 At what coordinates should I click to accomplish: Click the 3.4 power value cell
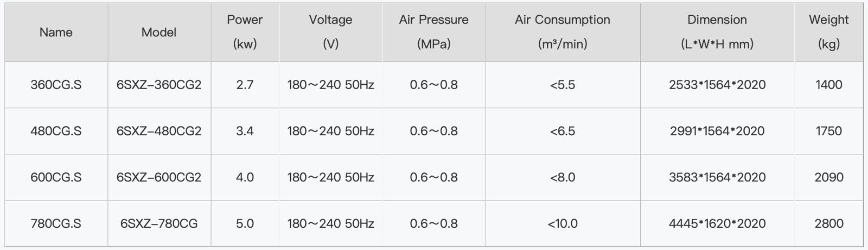pyautogui.click(x=245, y=131)
